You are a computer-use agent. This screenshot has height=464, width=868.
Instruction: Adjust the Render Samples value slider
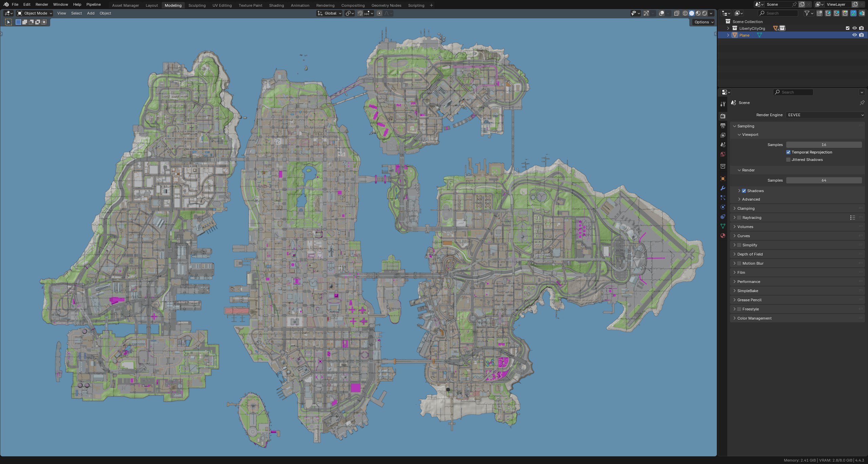tap(824, 180)
